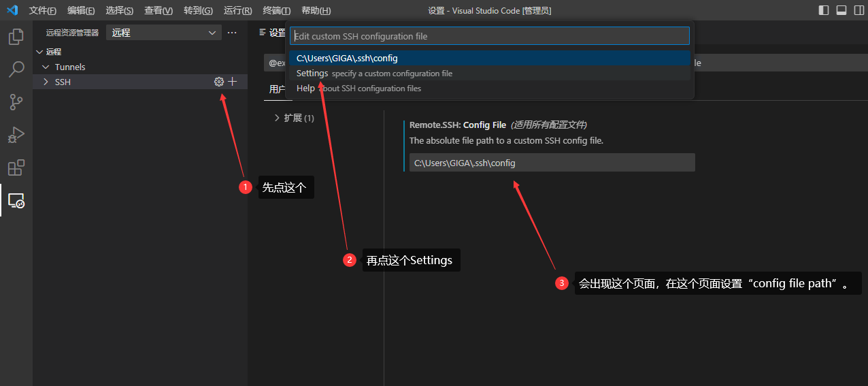Toggle the secondary sidebar layout icon
Viewport: 868px width, 386px height.
coord(858,10)
